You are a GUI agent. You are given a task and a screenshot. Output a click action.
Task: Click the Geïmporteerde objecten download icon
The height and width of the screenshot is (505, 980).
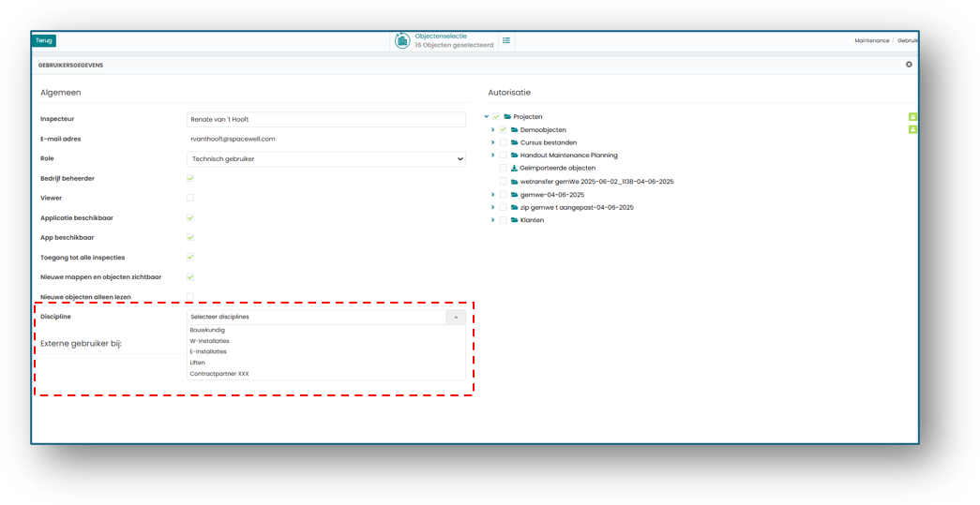tap(514, 168)
